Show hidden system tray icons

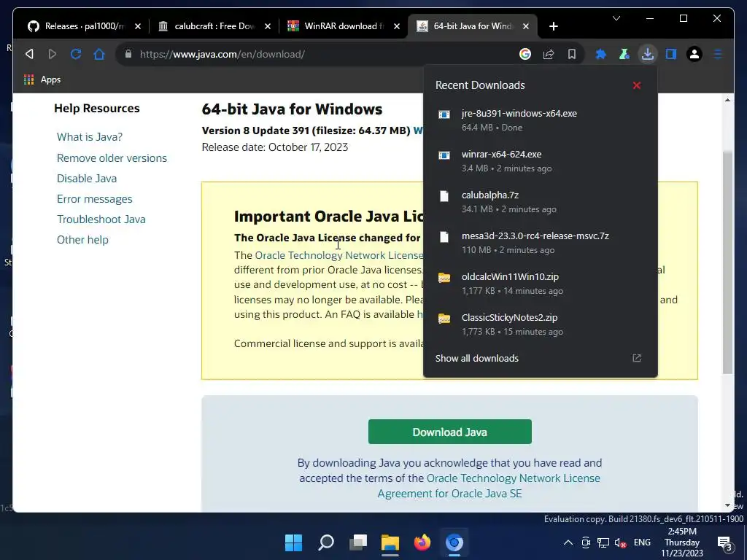tap(568, 542)
